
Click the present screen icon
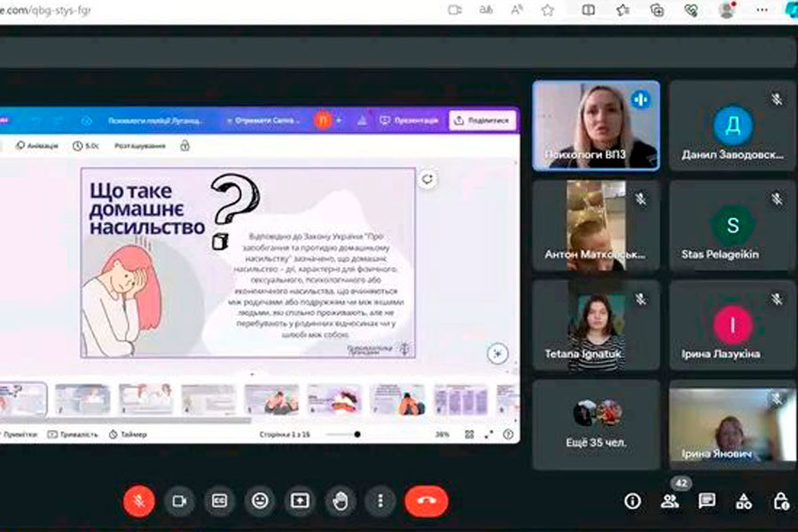point(300,501)
